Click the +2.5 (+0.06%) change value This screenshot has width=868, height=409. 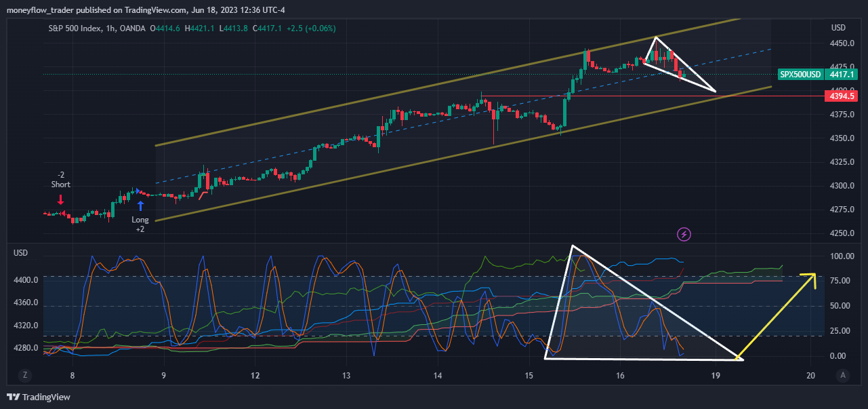(x=312, y=28)
